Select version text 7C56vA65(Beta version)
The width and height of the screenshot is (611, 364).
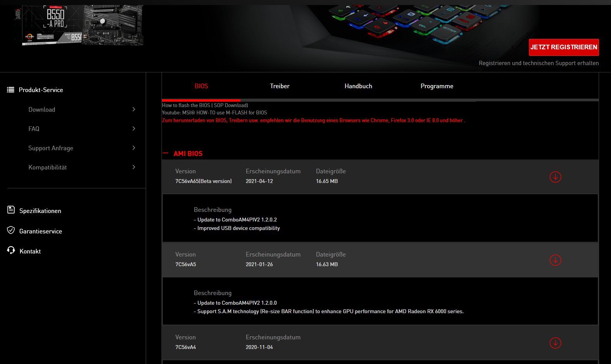coord(204,181)
